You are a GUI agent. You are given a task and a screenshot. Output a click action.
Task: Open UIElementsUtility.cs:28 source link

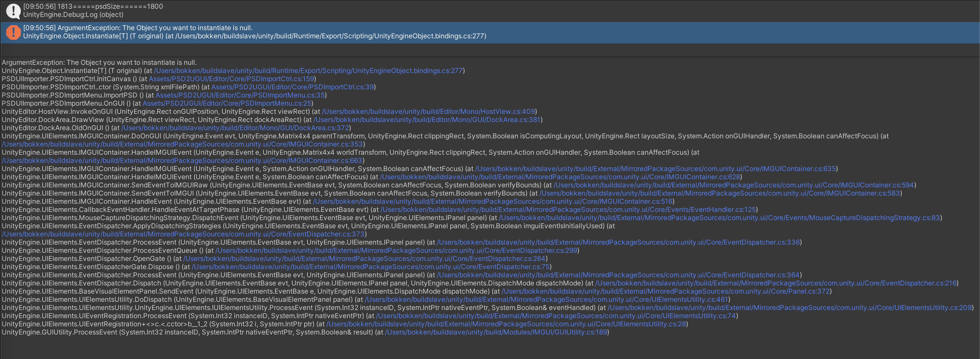point(506,324)
